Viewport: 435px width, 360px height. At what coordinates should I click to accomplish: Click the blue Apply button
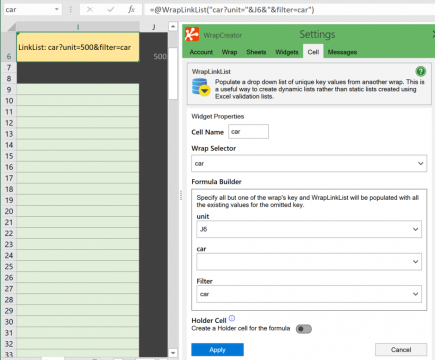click(x=217, y=350)
